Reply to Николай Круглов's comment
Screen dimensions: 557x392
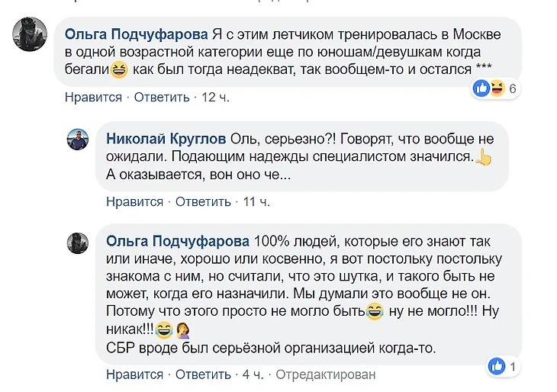(x=203, y=201)
